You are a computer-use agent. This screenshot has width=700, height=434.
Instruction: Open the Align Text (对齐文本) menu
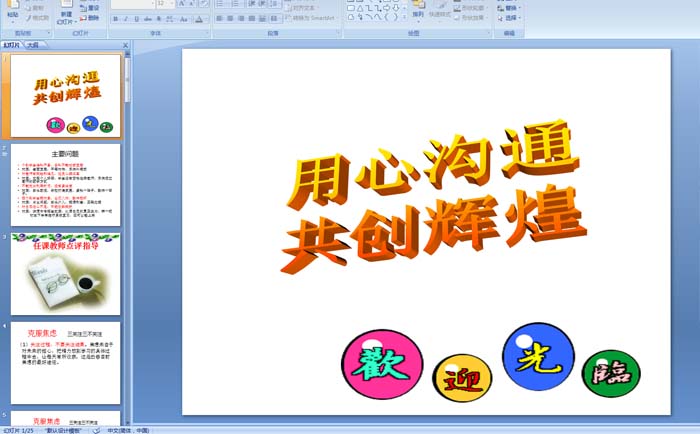coord(301,8)
